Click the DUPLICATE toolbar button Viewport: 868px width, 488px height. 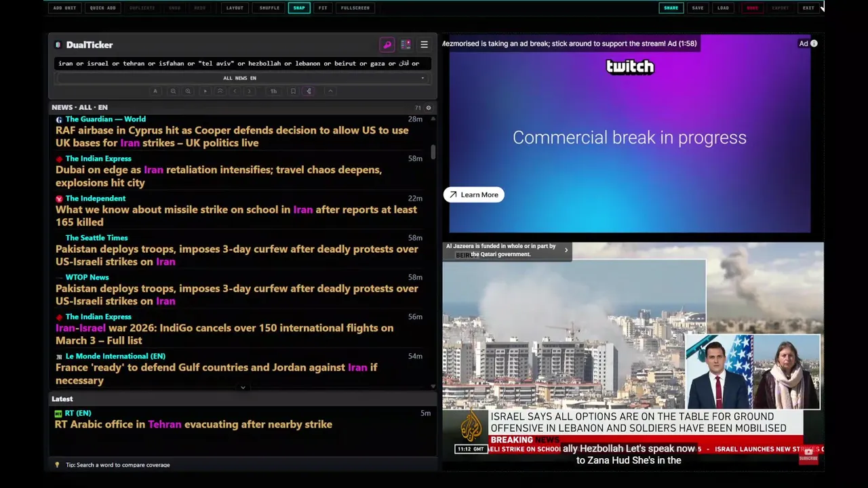pyautogui.click(x=142, y=8)
